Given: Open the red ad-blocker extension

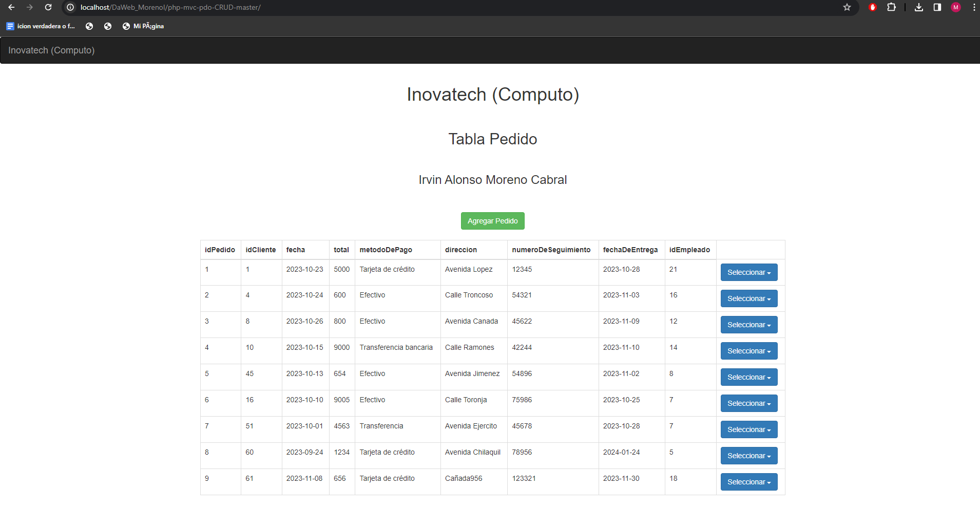Looking at the screenshot, I should tap(873, 8).
